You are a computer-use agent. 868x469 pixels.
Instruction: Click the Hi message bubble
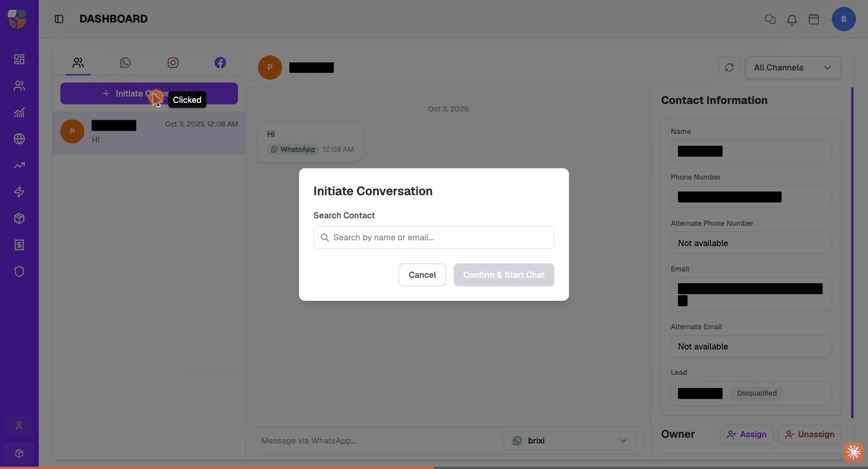tap(310, 142)
